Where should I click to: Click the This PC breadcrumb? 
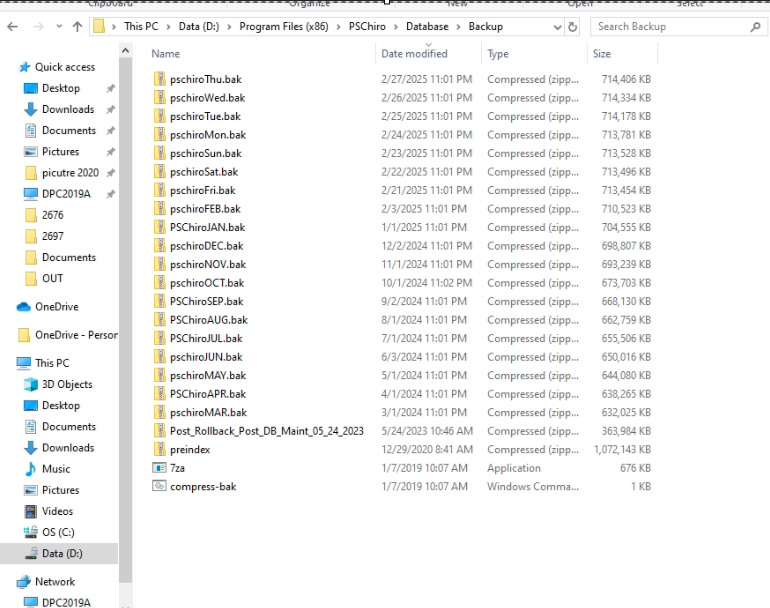point(141,27)
